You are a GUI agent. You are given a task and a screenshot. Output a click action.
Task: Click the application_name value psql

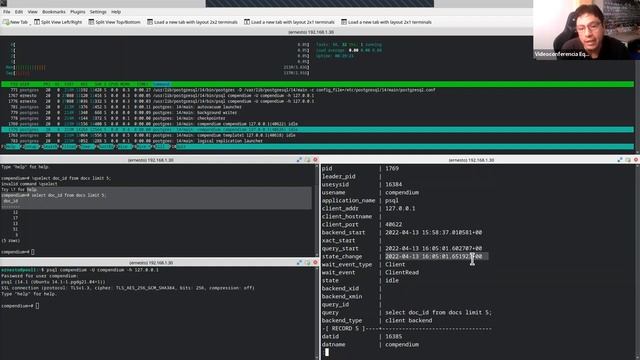point(392,200)
